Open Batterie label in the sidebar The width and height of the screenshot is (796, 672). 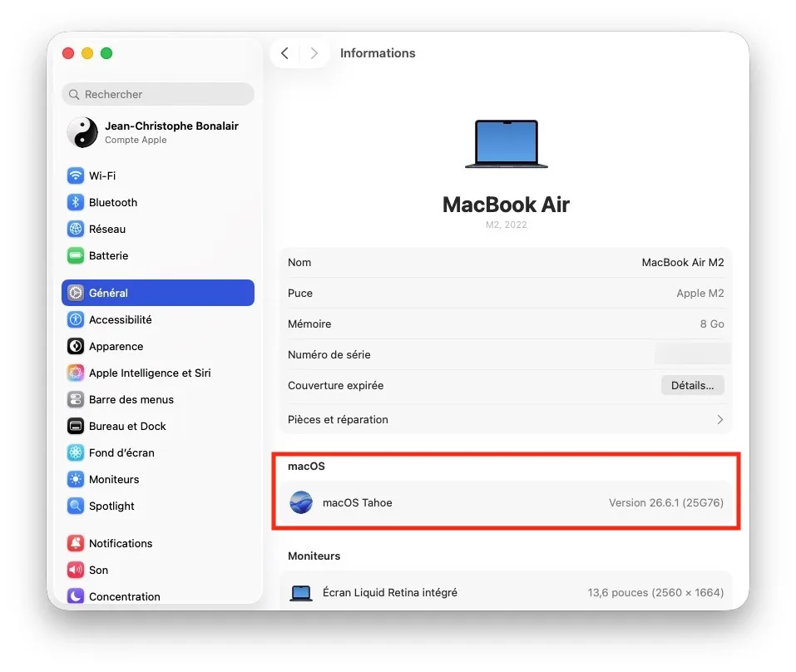pos(109,256)
